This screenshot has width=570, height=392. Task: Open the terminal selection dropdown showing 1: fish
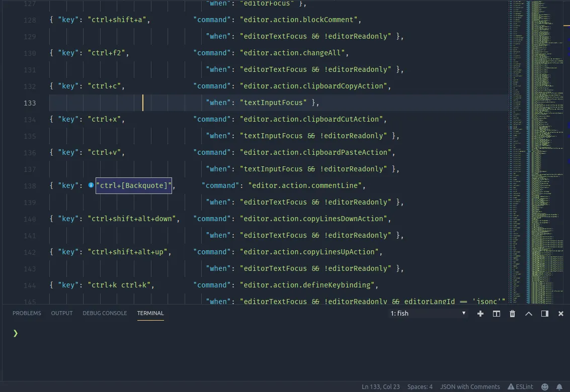428,313
